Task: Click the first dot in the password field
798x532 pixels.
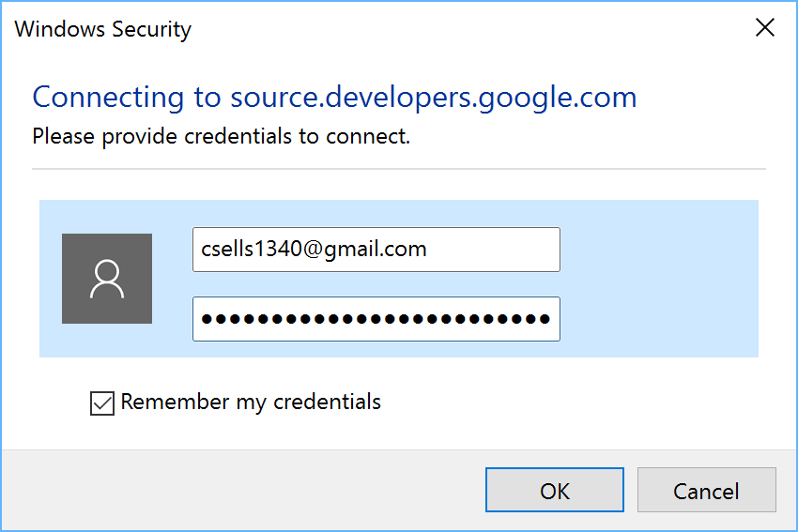Action: [207, 319]
